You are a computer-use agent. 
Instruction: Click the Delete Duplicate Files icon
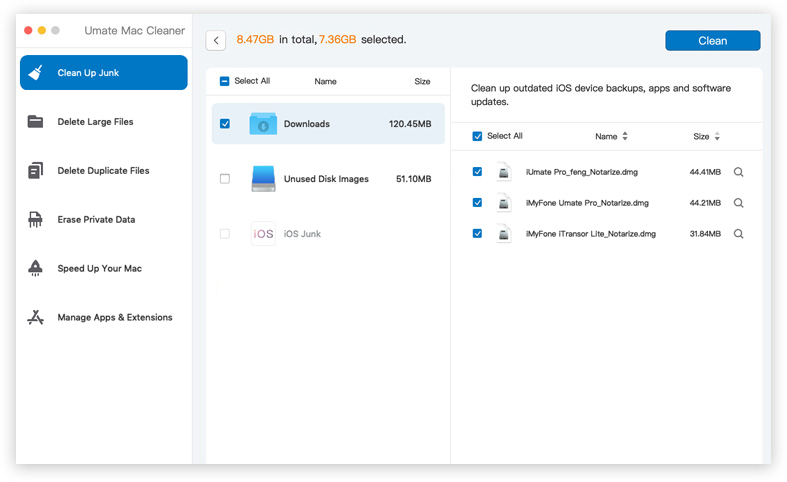tap(35, 171)
